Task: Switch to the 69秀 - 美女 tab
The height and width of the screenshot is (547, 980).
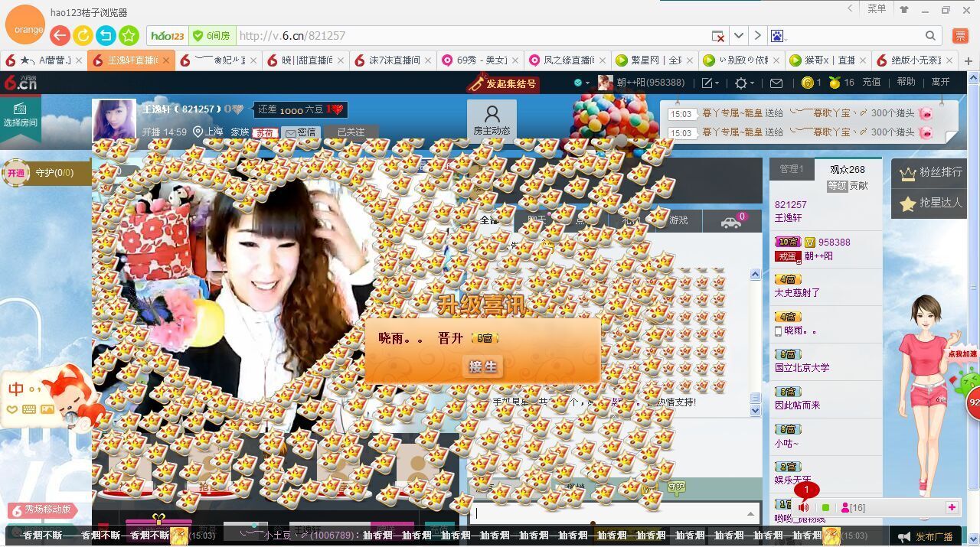Action: pos(481,60)
